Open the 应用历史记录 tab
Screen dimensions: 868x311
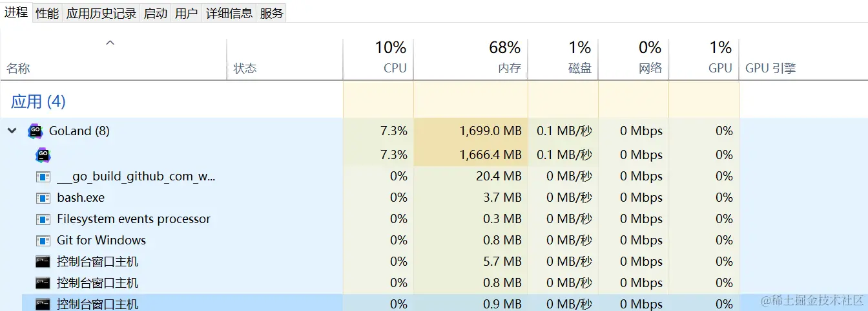point(101,13)
